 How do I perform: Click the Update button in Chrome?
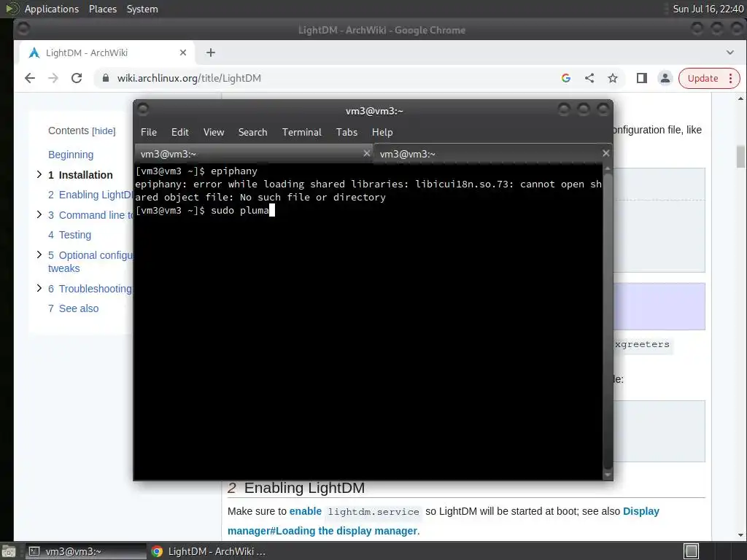[x=703, y=78]
